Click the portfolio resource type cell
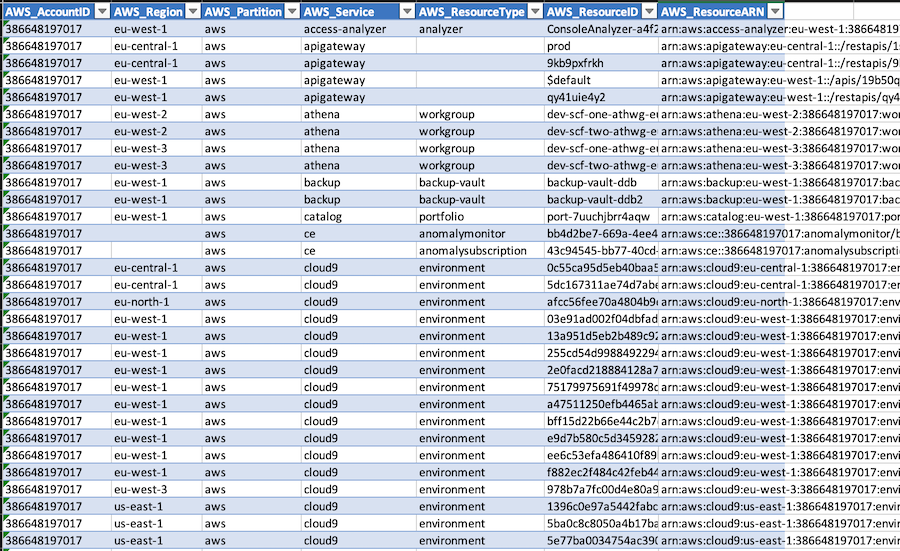 point(480,216)
